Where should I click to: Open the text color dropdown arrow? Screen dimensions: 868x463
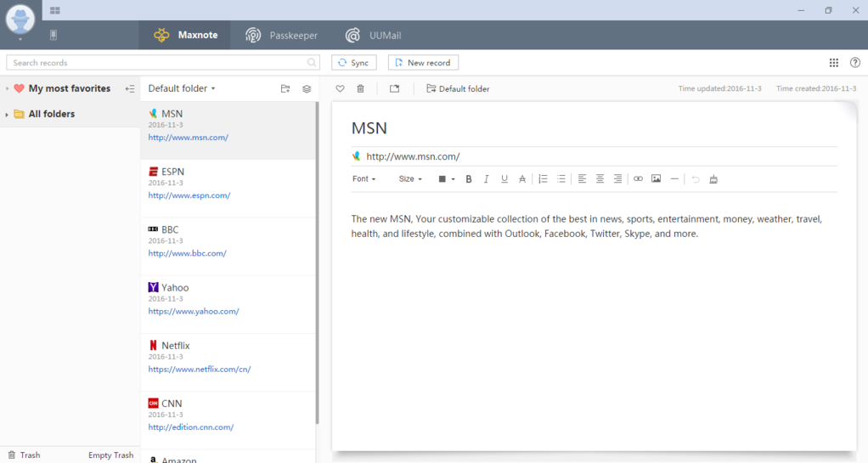[453, 179]
